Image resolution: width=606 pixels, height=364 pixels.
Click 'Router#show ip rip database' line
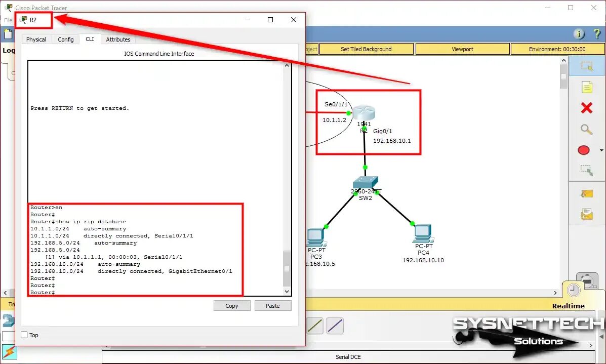[78, 222]
